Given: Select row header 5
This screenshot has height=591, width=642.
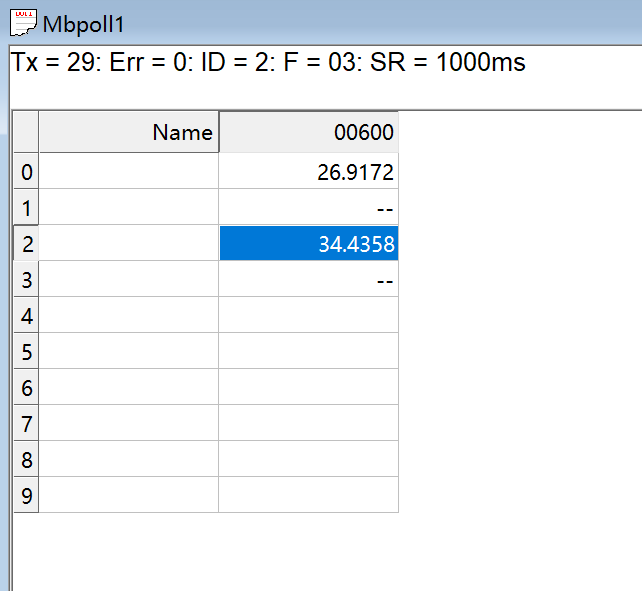Looking at the screenshot, I should click(26, 352).
